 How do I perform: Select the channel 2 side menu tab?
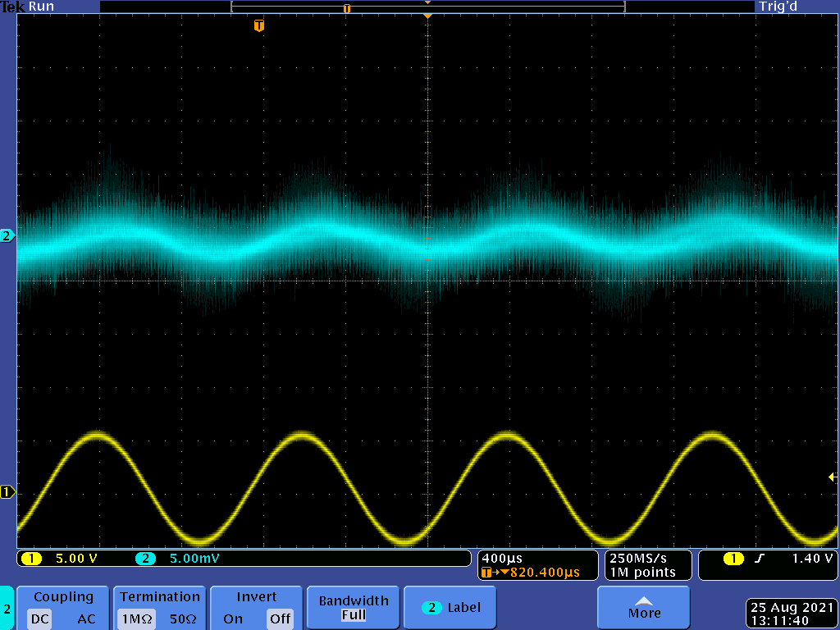click(7, 609)
